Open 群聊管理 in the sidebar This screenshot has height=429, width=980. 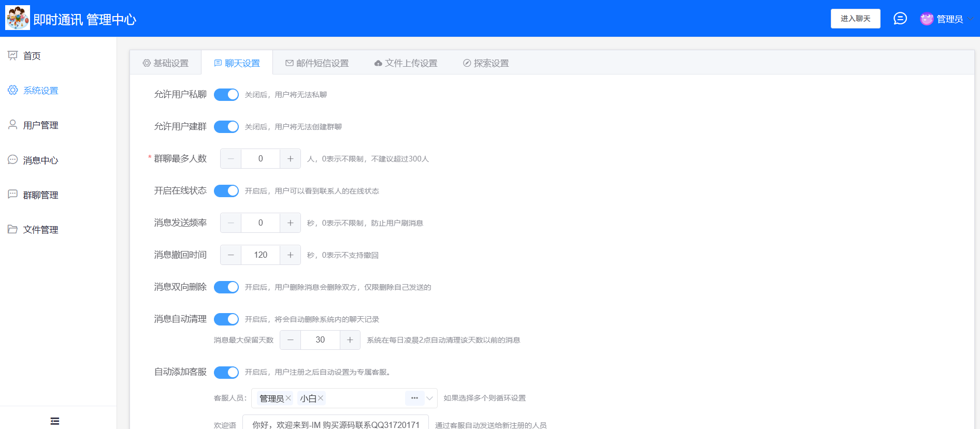(58, 195)
